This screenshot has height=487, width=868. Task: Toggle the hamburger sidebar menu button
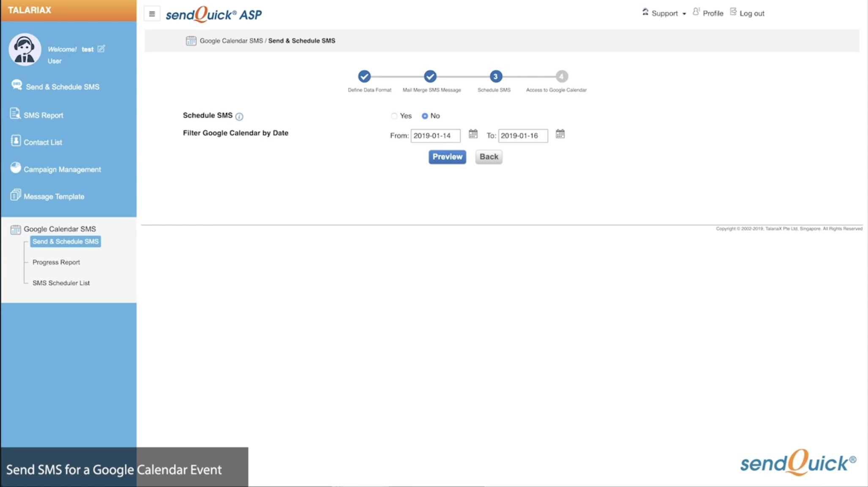(152, 14)
